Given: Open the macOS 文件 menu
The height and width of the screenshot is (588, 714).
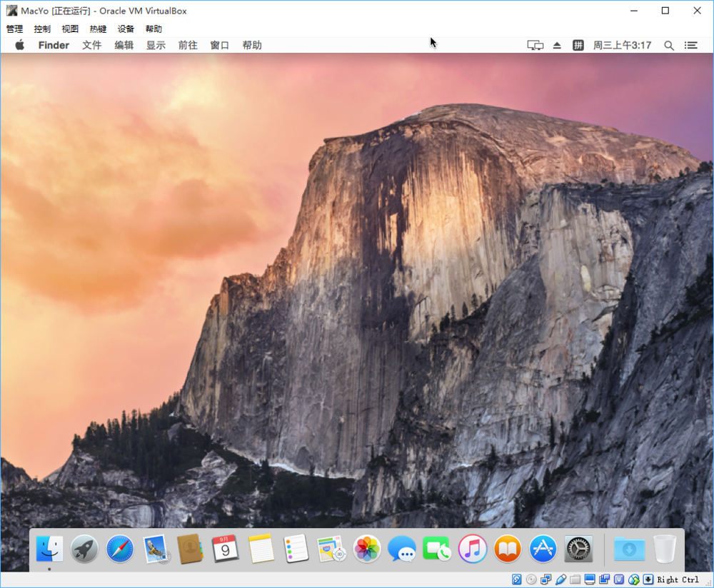Looking at the screenshot, I should tap(91, 45).
